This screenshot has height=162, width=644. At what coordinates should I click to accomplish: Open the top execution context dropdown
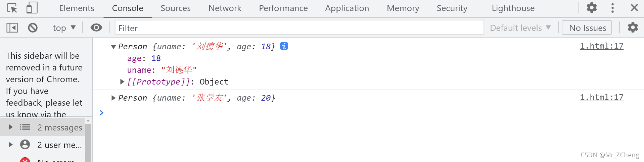click(64, 28)
